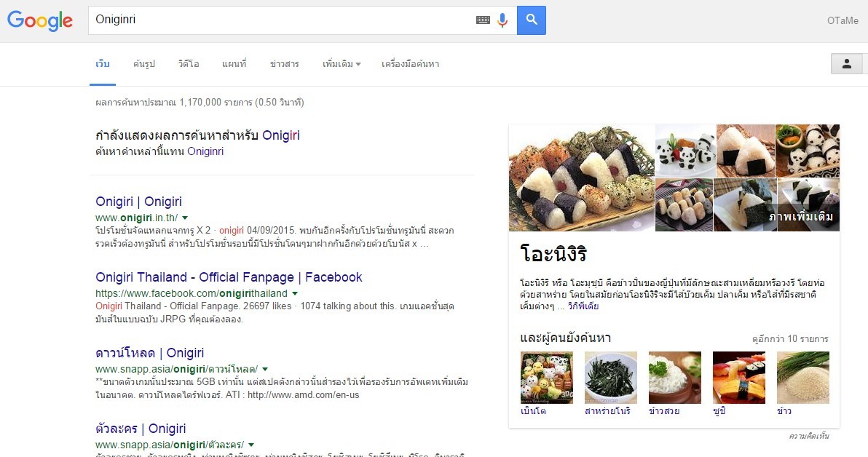
Task: Open the large onigiri basket photo
Action: pos(581,178)
